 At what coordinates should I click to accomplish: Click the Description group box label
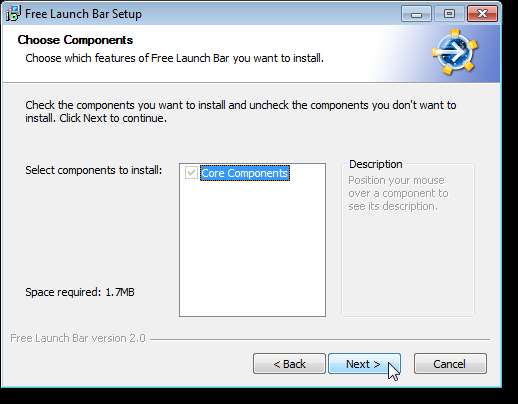(x=376, y=164)
